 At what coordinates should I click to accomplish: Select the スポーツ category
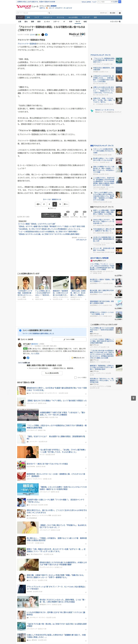56,21
